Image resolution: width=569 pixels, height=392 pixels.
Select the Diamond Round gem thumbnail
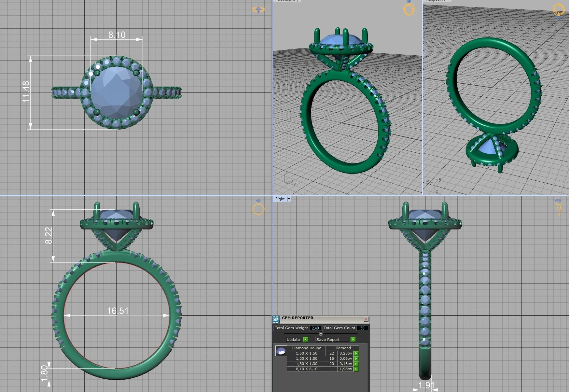281,351
